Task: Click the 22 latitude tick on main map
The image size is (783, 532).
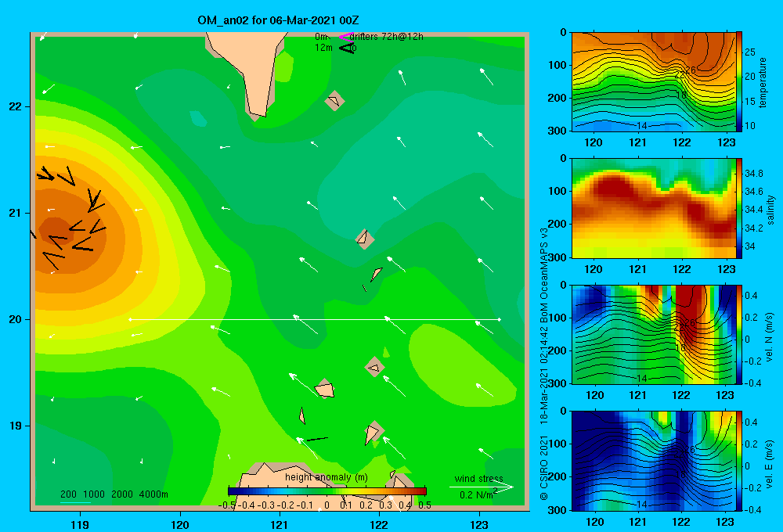Action: point(16,106)
